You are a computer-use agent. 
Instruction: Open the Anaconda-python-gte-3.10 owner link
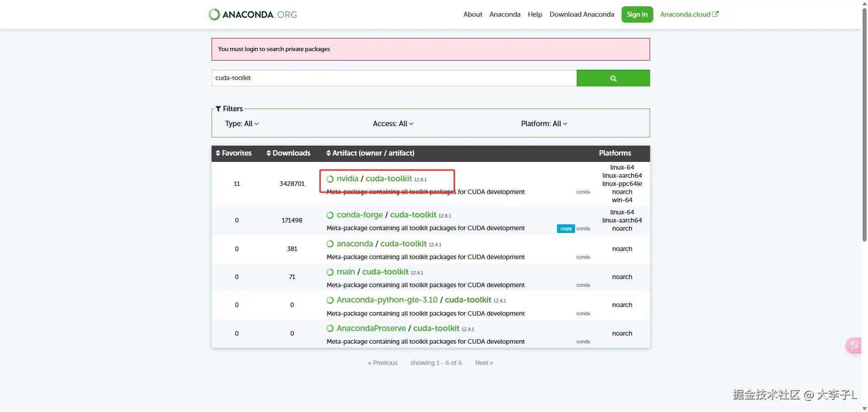(387, 300)
